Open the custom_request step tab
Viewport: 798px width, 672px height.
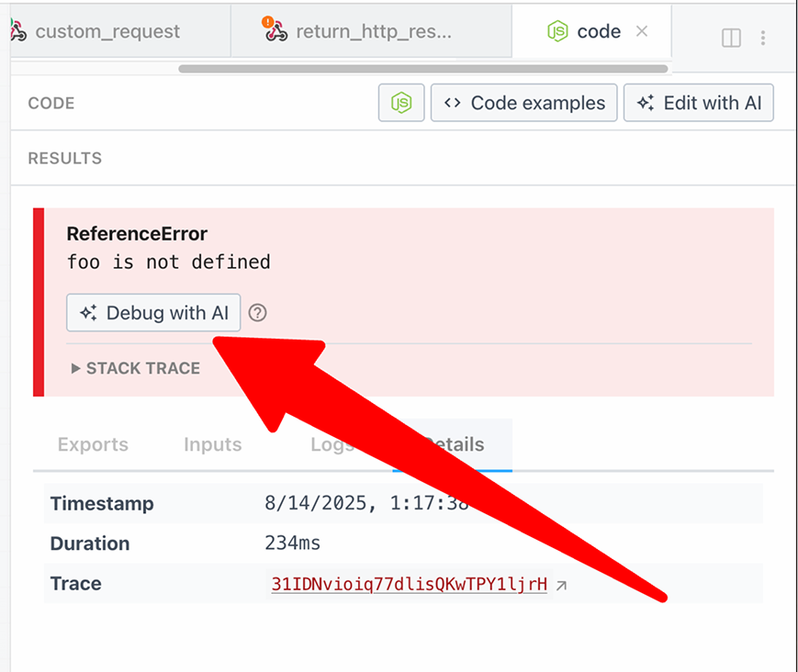point(120,31)
